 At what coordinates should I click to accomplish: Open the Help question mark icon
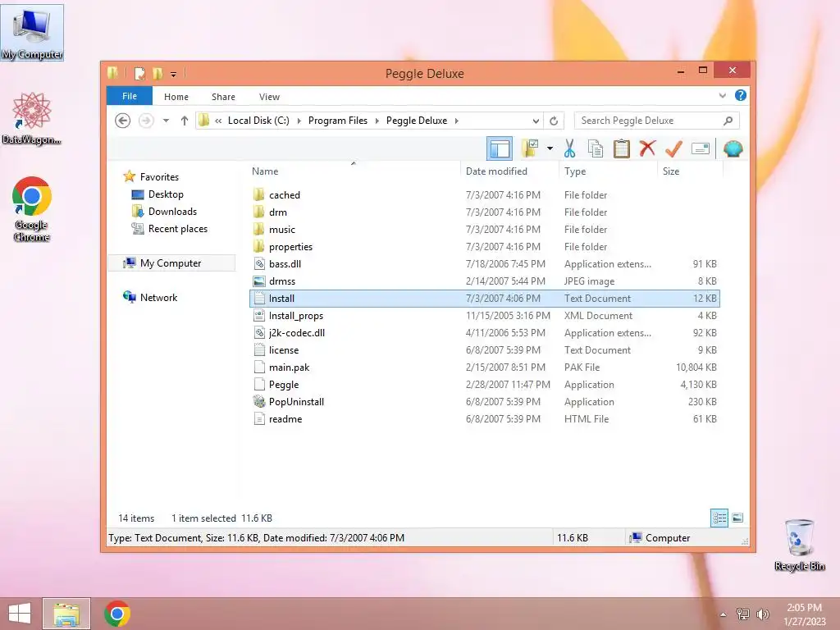tap(741, 95)
